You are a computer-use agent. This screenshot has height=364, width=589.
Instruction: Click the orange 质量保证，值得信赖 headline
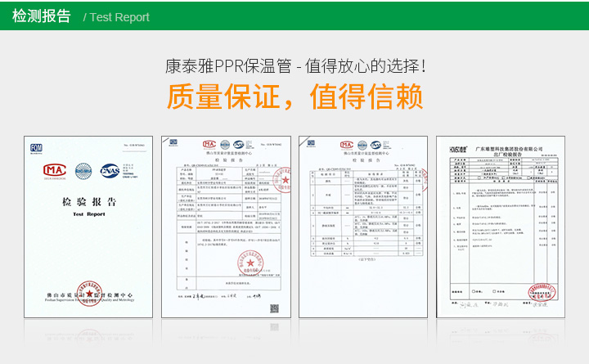[295, 97]
